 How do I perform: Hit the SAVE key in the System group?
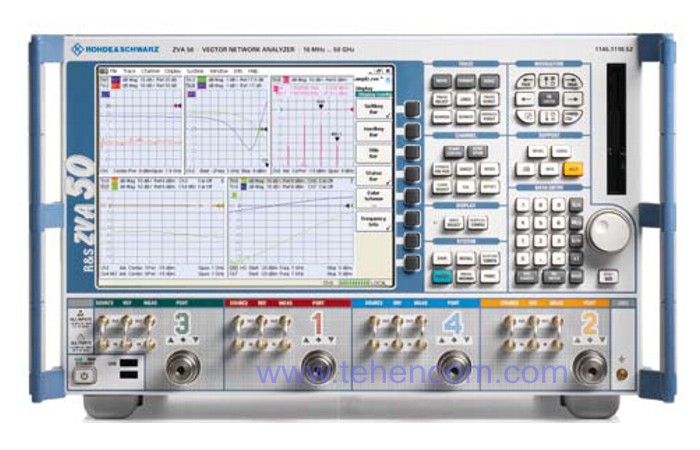pyautogui.click(x=441, y=259)
